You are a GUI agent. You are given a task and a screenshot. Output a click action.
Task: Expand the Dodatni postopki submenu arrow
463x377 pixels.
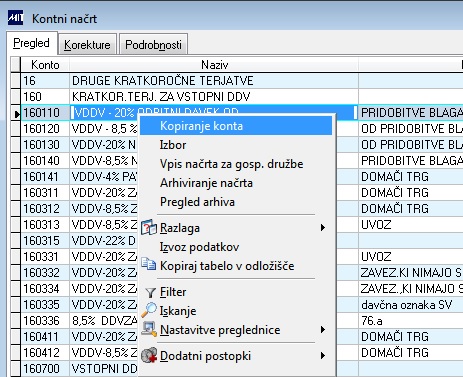click(x=322, y=356)
